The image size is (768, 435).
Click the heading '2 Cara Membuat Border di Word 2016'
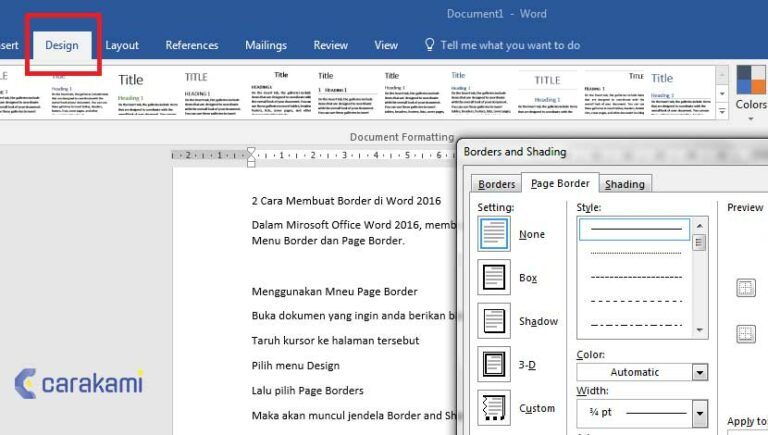(x=346, y=201)
